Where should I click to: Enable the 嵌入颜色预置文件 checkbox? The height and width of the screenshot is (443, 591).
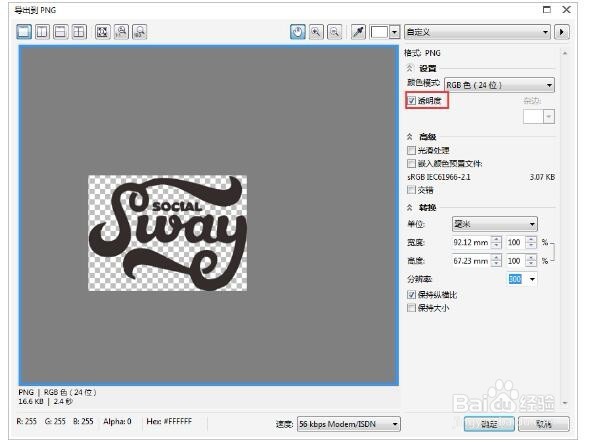411,163
